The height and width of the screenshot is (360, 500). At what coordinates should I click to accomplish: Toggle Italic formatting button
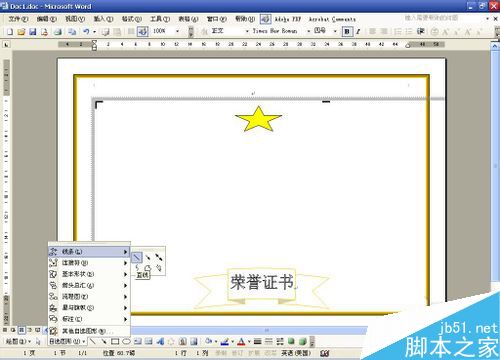click(358, 32)
